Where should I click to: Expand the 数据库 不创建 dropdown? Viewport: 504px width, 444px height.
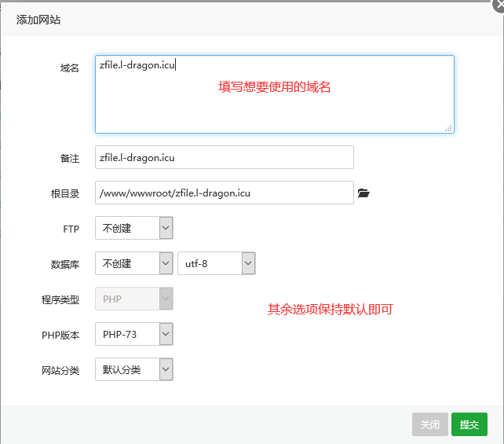tap(133, 263)
